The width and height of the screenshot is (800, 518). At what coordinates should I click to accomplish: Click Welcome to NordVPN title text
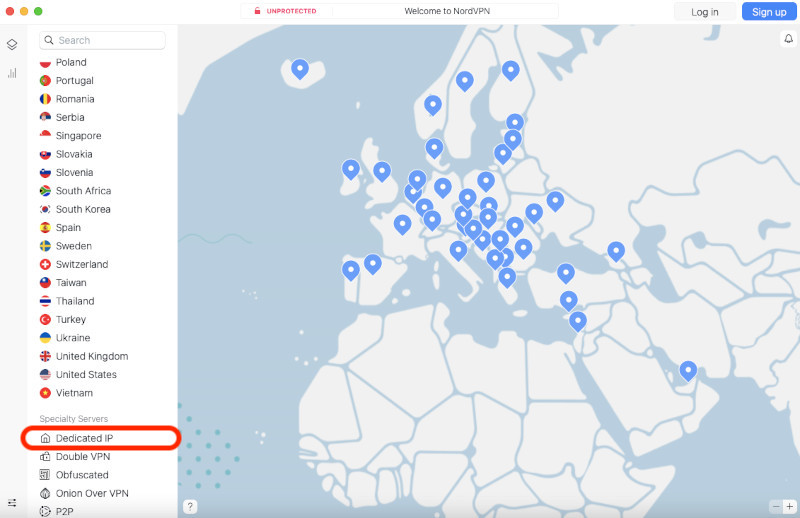tap(447, 11)
